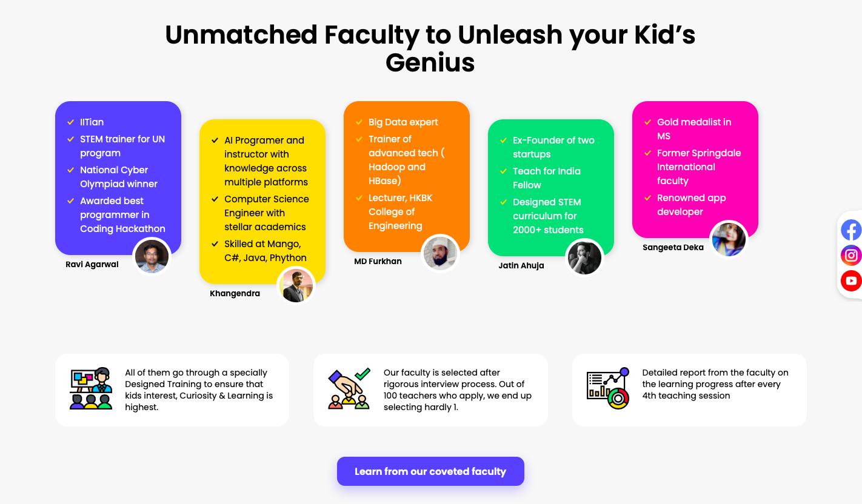862x504 pixels.
Task: Open the Facebook social icon
Action: tap(851, 230)
